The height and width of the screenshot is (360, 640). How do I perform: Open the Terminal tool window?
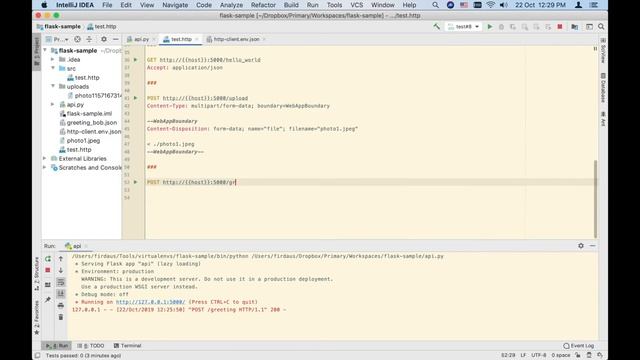pos(127,346)
